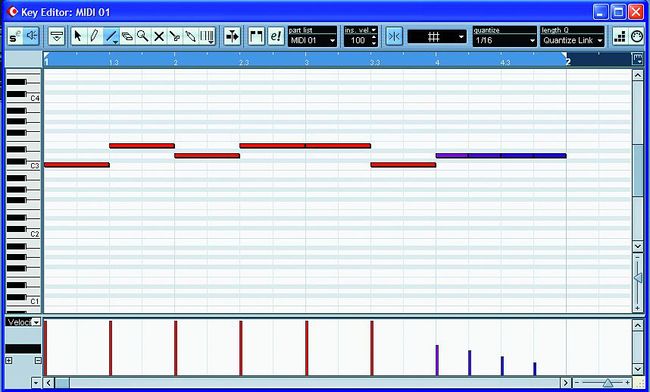Select the Zoom magnifier tool
The height and width of the screenshot is (392, 650).
coord(143,36)
